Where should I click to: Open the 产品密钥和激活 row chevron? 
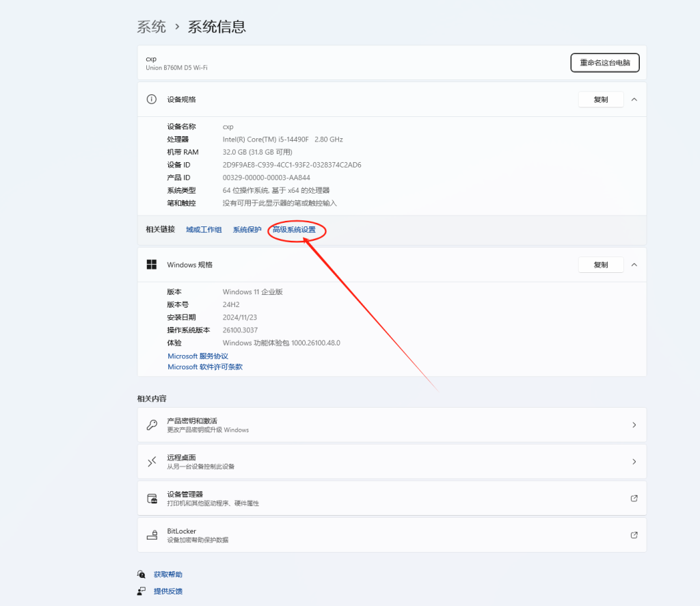coord(634,425)
